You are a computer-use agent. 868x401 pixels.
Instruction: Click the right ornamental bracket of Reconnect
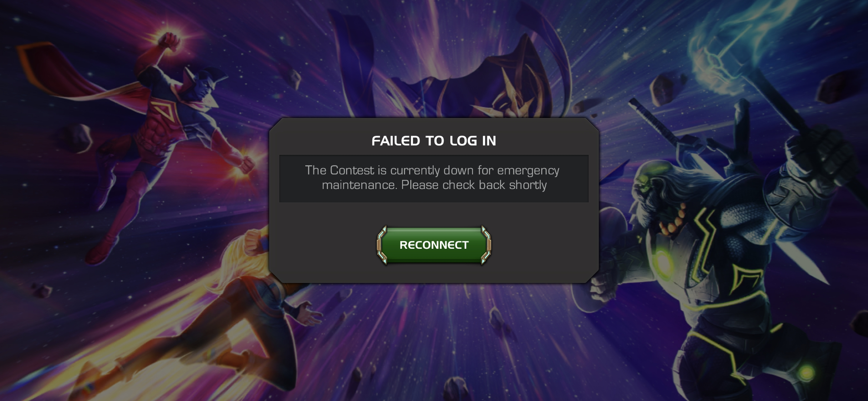click(486, 245)
